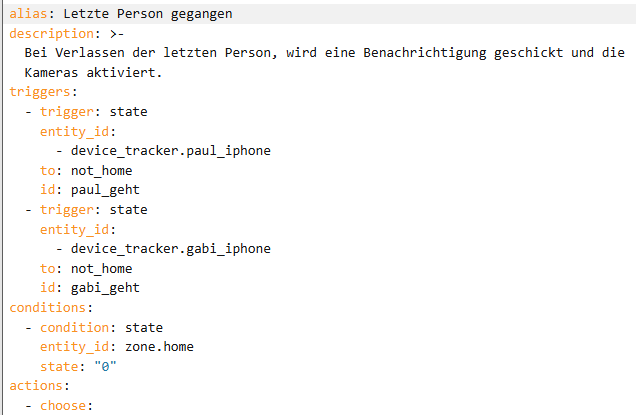Click "device_tracker.paul_iphone" entity value
Image resolution: width=636 pixels, height=415 pixels.
pyautogui.click(x=171, y=151)
